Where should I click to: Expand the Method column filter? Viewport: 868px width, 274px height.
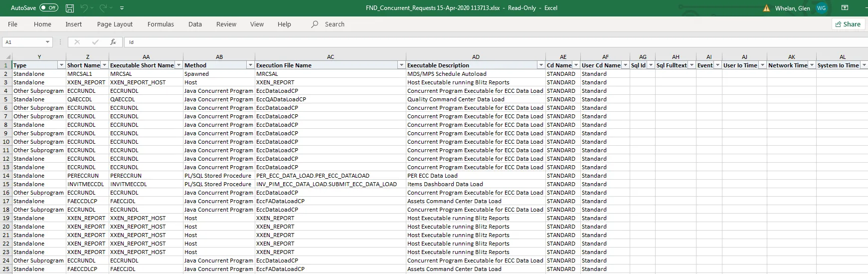250,65
